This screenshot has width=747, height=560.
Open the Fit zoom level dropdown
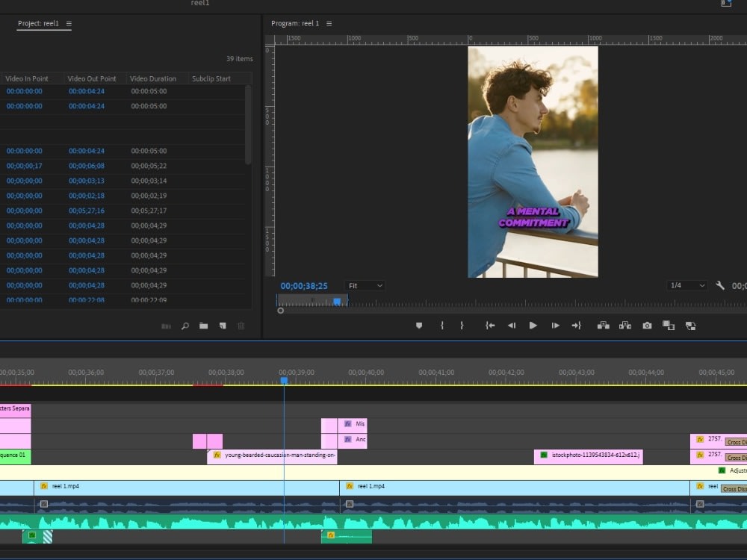click(365, 285)
